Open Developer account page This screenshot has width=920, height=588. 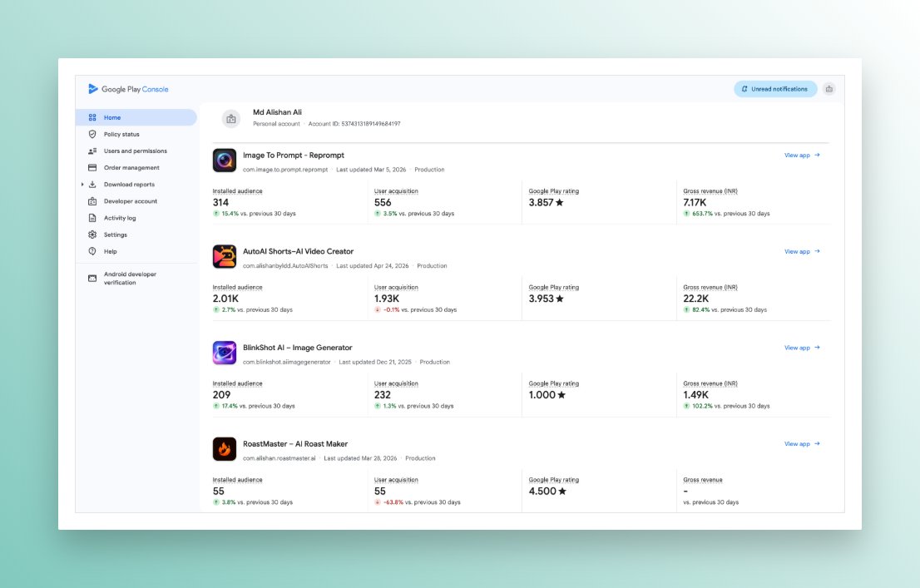[131, 201]
